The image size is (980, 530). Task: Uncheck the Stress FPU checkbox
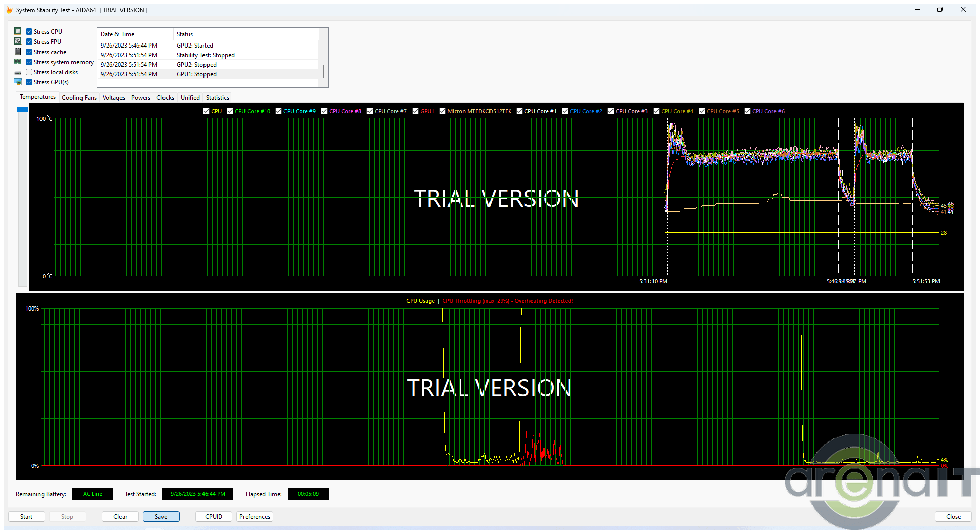[29, 42]
